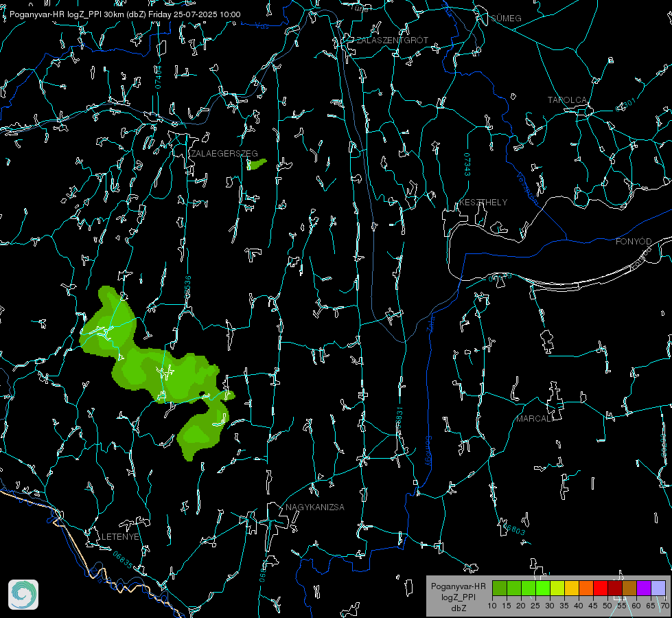Click the NAGYKANIZSA city label
The width and height of the screenshot is (672, 618).
coord(315,507)
